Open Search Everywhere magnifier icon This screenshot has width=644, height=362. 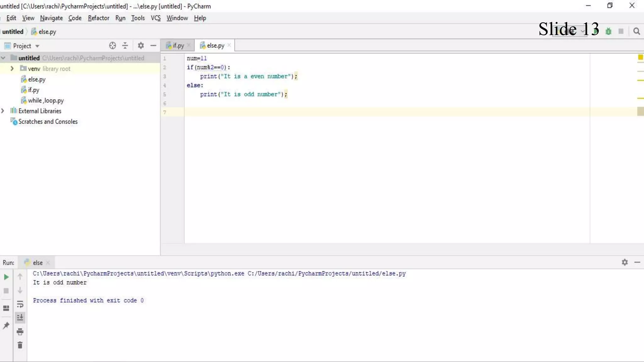[x=636, y=31]
